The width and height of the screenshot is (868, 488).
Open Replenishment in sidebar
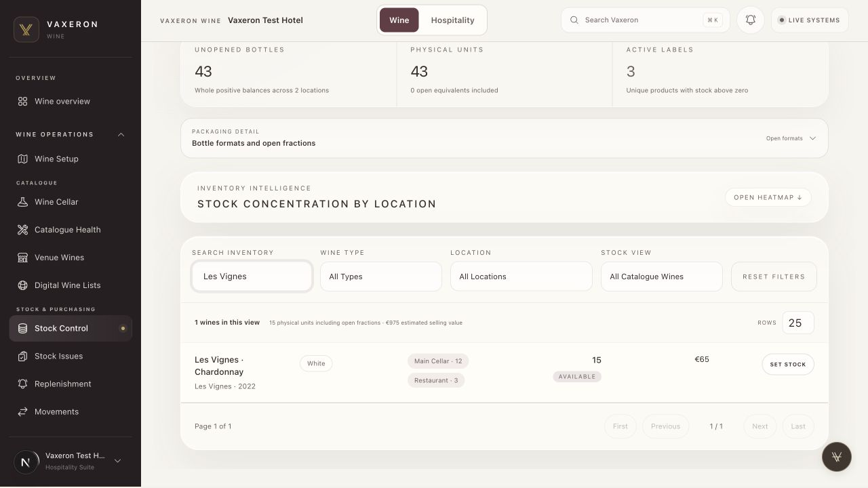point(71,384)
